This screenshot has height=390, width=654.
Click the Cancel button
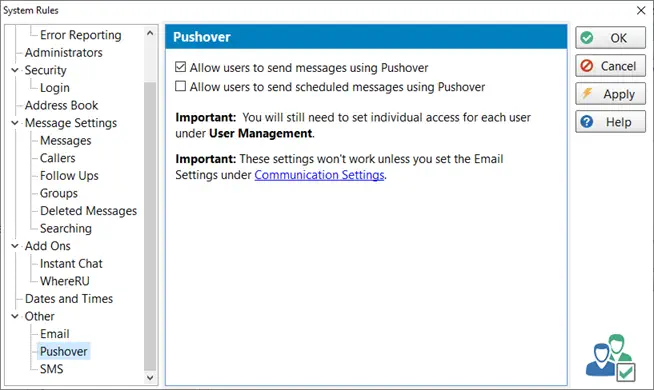pyautogui.click(x=610, y=66)
